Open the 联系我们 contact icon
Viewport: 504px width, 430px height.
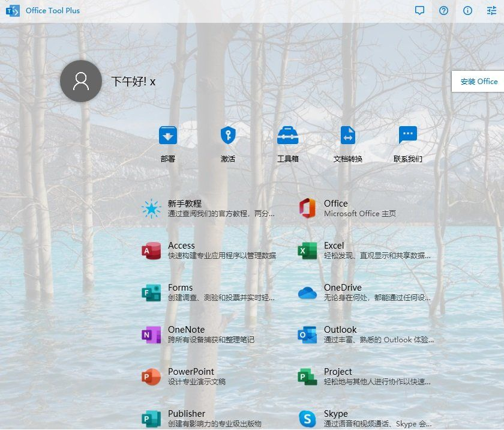click(x=408, y=135)
